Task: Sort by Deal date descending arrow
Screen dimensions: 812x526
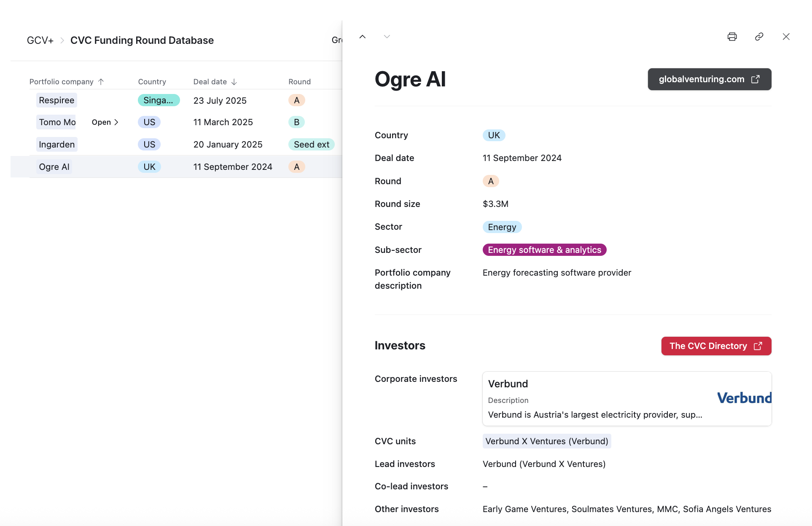Action: 234,82
